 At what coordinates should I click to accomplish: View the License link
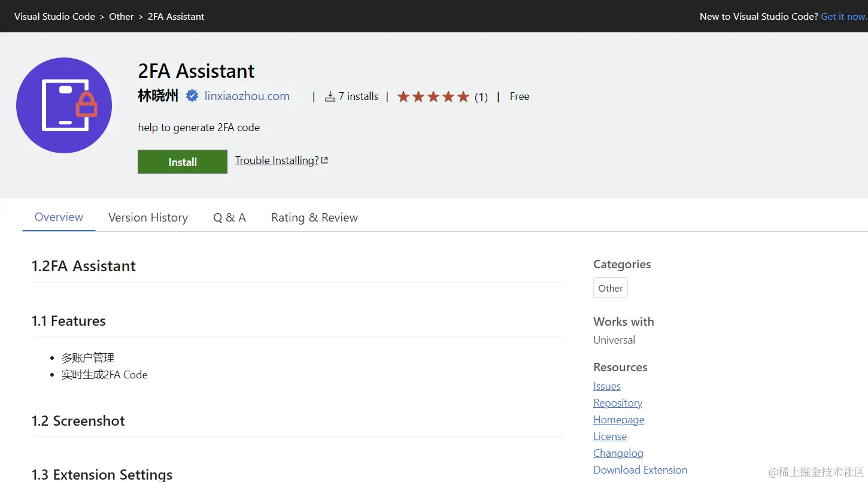pyautogui.click(x=609, y=436)
